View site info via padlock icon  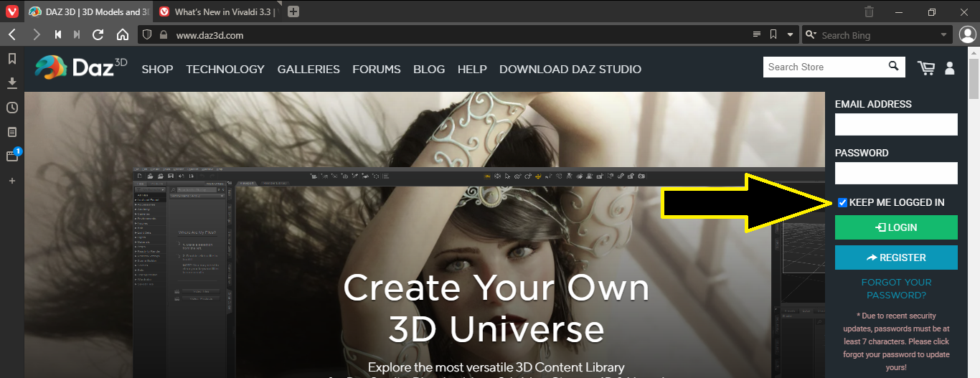(163, 34)
